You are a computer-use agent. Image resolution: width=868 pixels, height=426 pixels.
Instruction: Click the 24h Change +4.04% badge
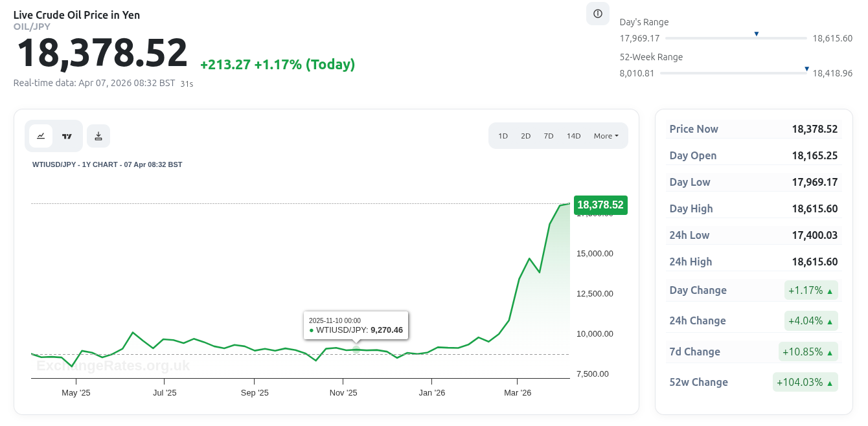pyautogui.click(x=812, y=320)
